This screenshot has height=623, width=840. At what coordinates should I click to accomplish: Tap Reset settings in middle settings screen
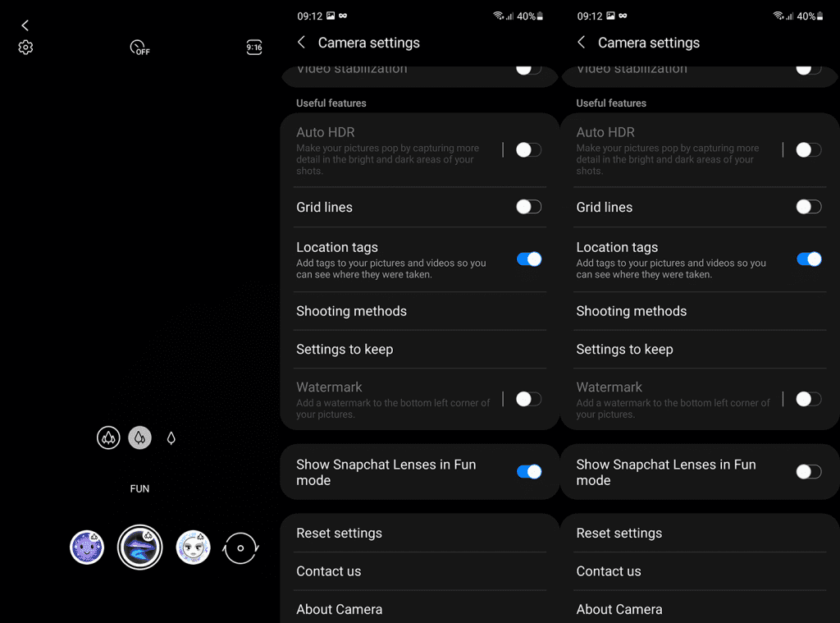pos(420,533)
